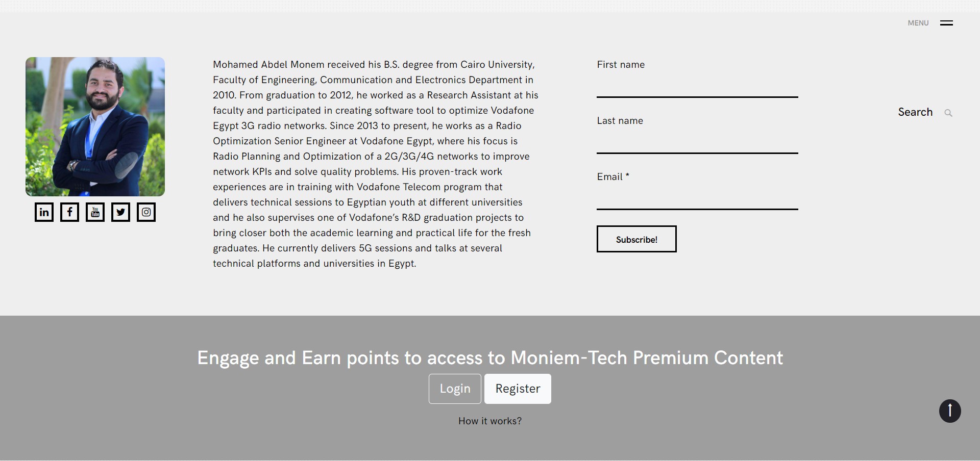Viewport: 980px width, 461px height.
Task: Click the First name input field
Action: (x=697, y=86)
